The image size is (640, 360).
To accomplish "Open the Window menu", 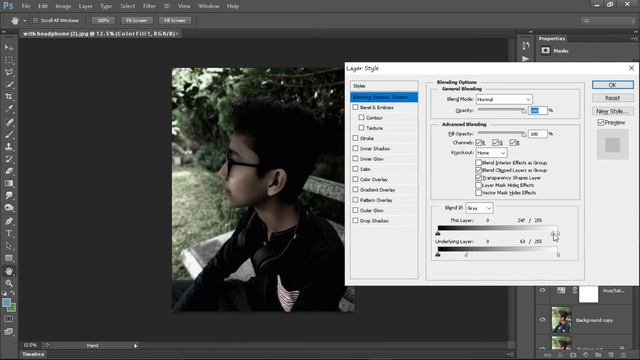I will click(x=209, y=6).
